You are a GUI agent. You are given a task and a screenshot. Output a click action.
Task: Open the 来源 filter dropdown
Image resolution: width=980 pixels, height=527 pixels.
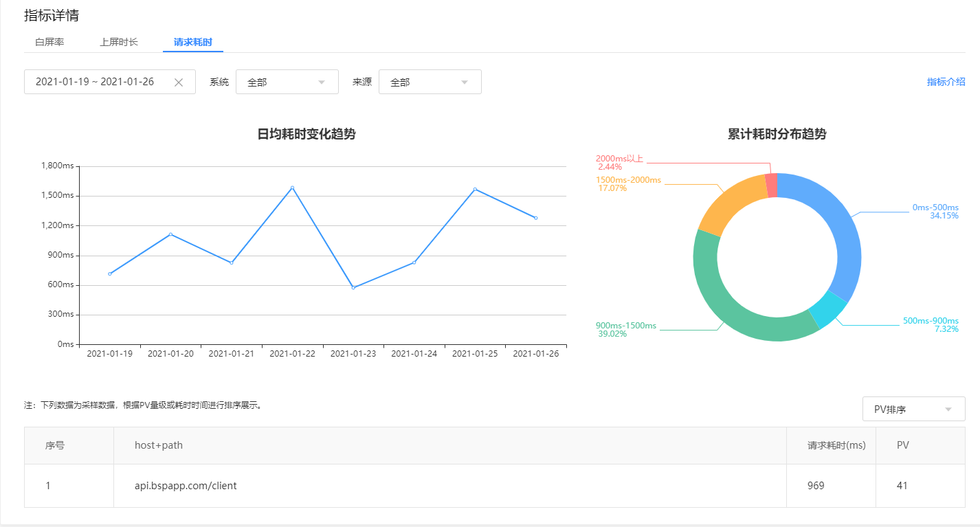tap(430, 81)
